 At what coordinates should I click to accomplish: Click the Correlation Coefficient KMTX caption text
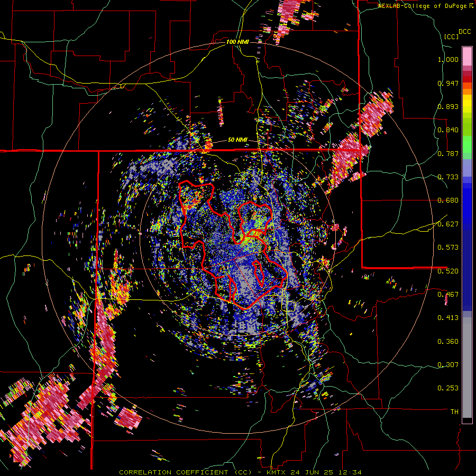[240, 472]
